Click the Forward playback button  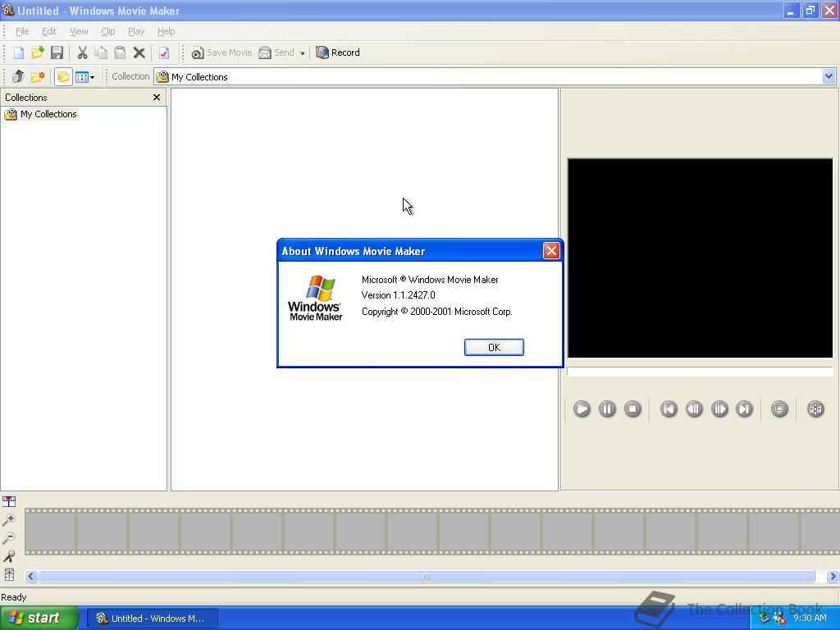tap(744, 409)
